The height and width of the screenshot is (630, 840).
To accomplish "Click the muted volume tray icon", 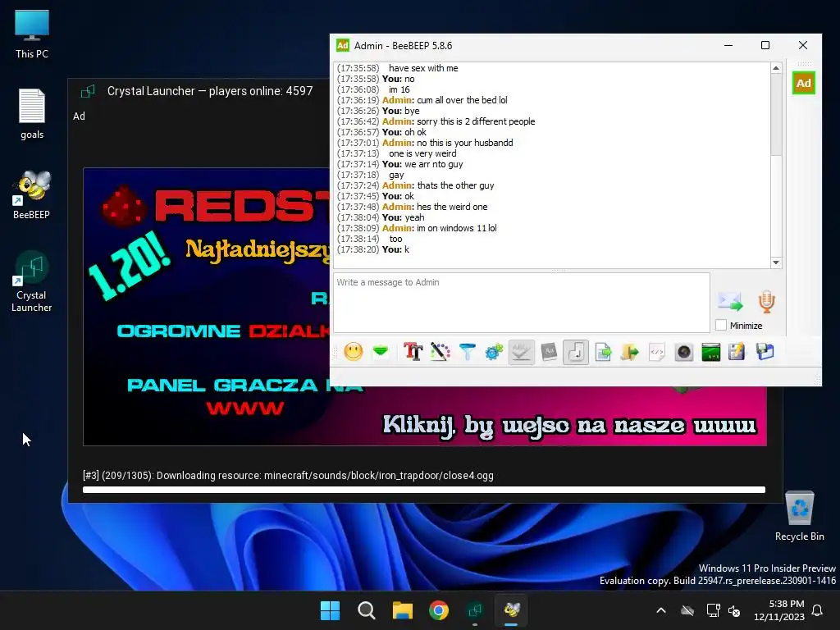I will pos(734,610).
